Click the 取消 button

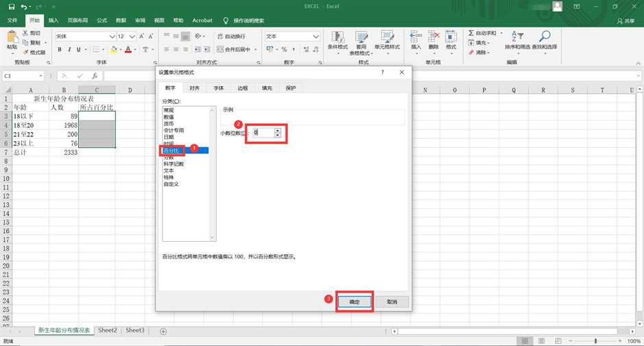[x=392, y=301]
